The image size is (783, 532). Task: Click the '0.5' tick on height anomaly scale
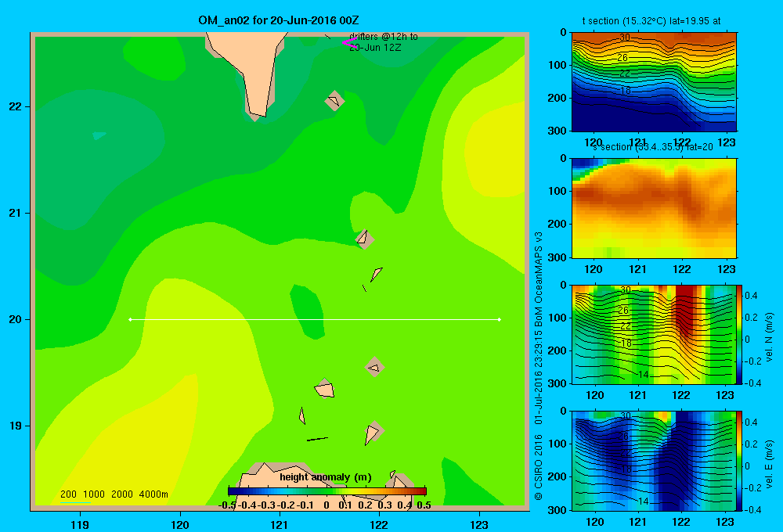click(x=424, y=505)
